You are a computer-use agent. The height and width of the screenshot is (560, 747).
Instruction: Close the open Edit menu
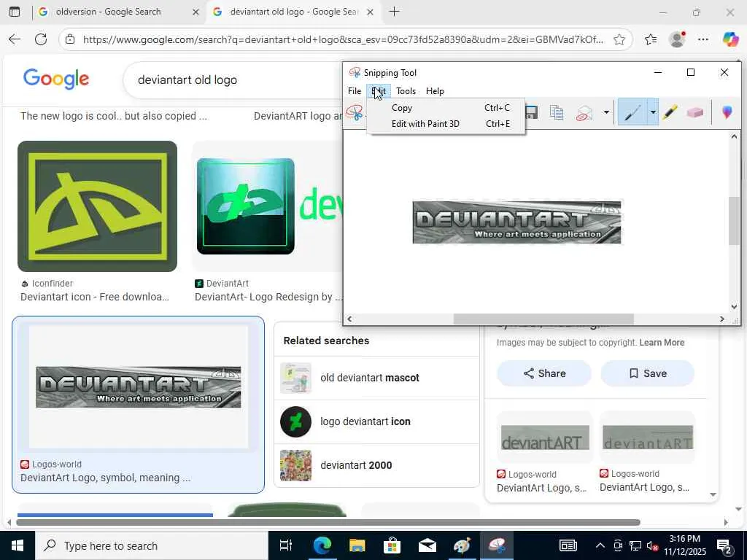tap(379, 91)
